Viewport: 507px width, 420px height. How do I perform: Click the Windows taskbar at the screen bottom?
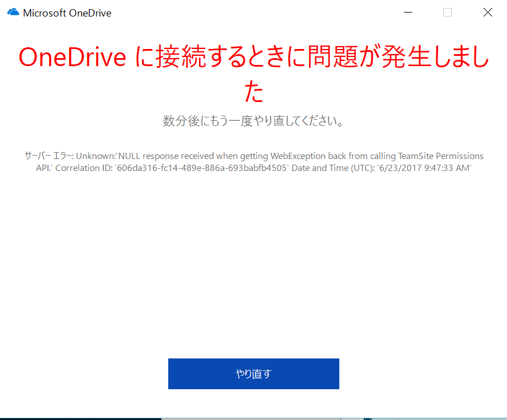253,417
